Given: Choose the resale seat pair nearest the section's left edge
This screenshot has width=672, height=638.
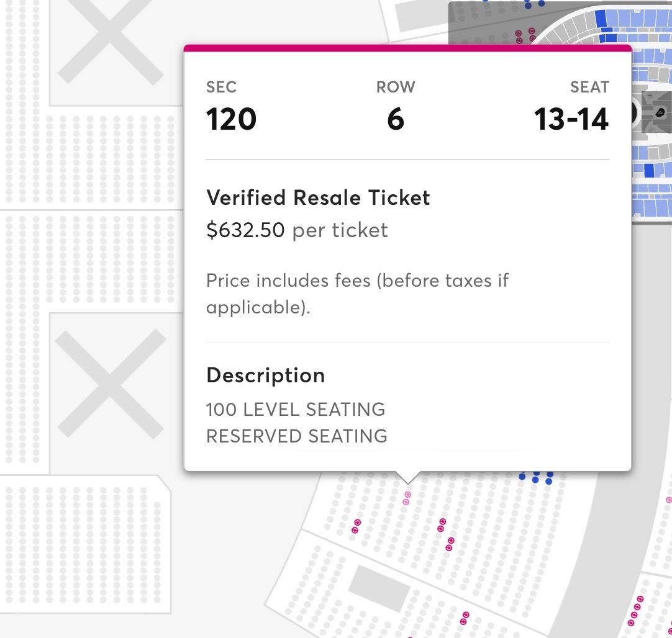Looking at the screenshot, I should point(356,526).
